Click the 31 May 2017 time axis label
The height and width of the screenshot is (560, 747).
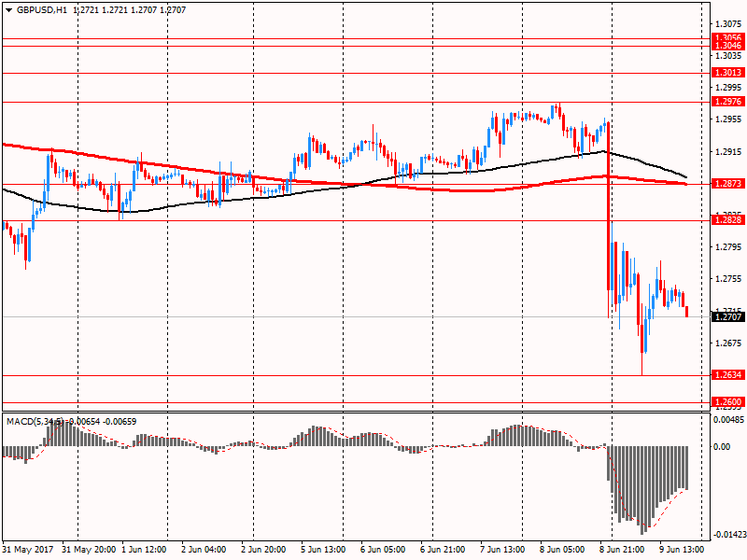[28, 550]
